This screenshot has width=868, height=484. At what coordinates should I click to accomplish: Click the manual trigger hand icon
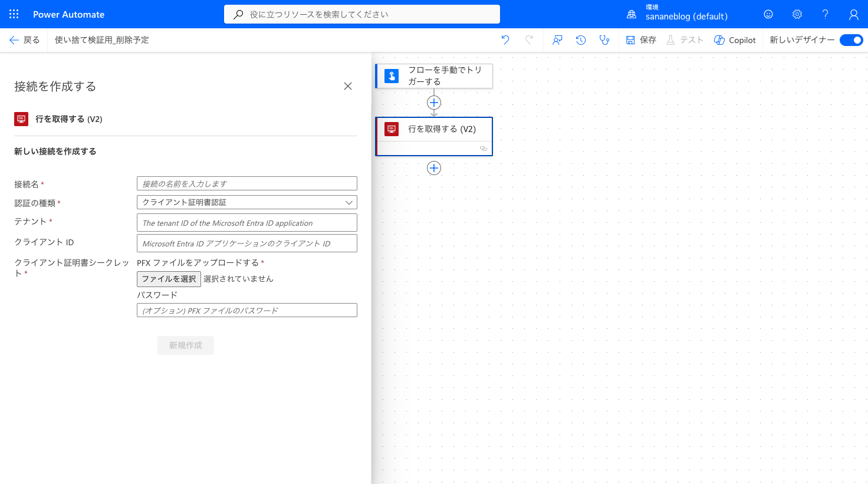click(x=392, y=76)
